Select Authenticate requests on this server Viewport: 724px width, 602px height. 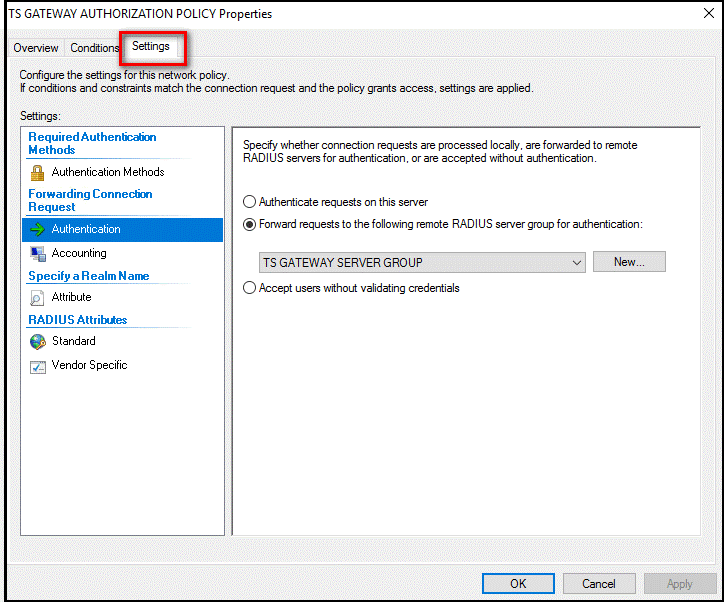pos(249,202)
